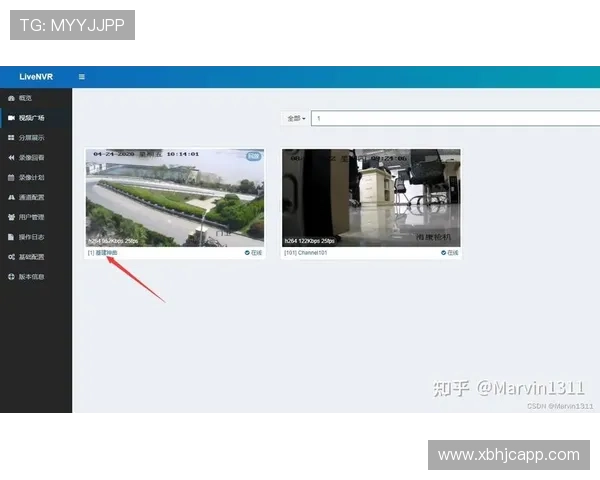
Task: Click the dashboard icon beside 概览
Action: point(11,98)
